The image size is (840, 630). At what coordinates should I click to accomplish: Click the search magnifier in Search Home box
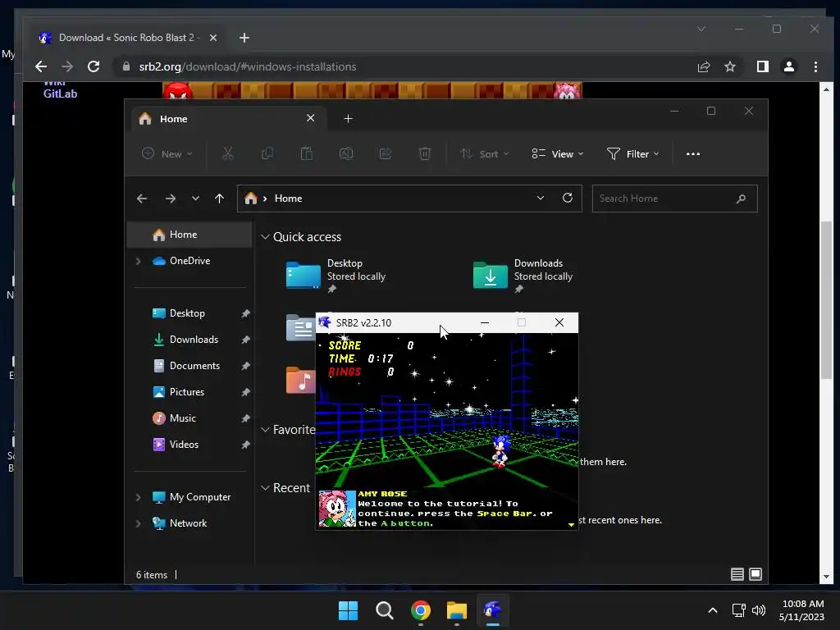coord(741,199)
